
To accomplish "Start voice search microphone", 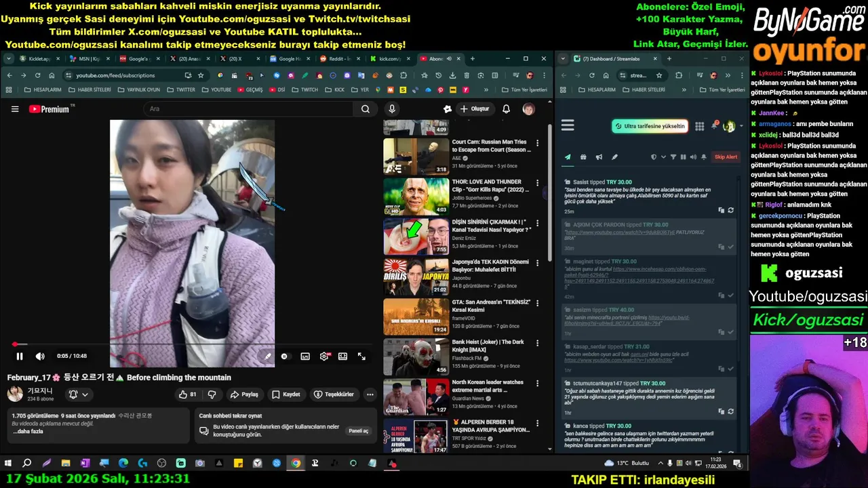I will click(392, 109).
